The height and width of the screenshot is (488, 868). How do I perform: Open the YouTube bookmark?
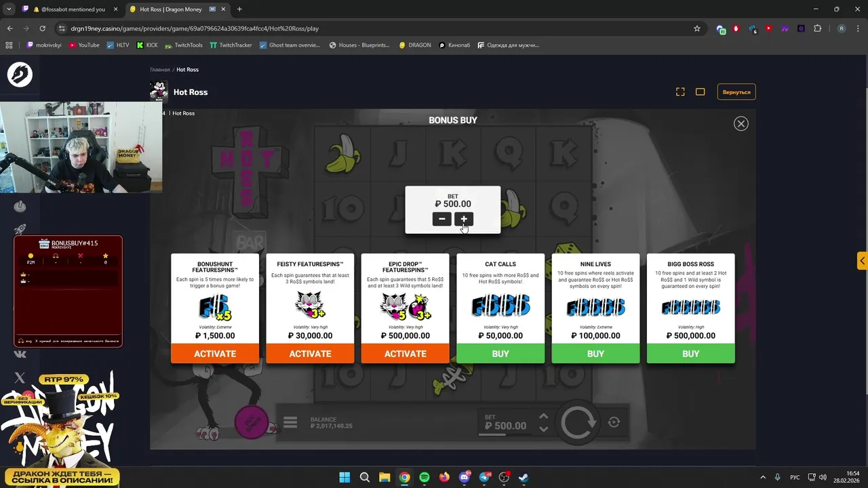[x=84, y=45]
